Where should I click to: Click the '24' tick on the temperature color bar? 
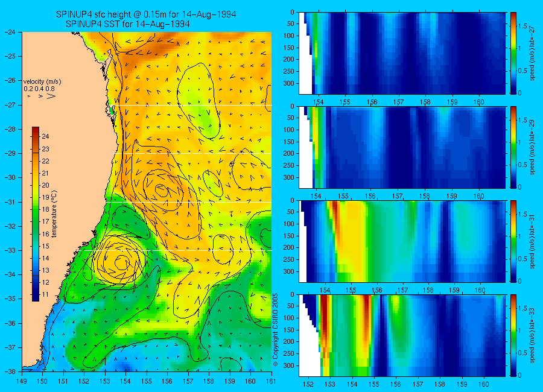coord(45,136)
